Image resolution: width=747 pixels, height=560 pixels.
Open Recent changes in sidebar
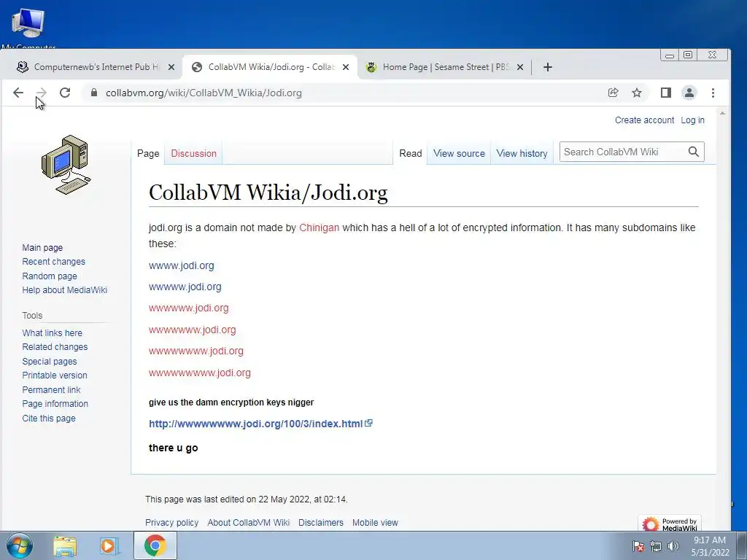[53, 262]
